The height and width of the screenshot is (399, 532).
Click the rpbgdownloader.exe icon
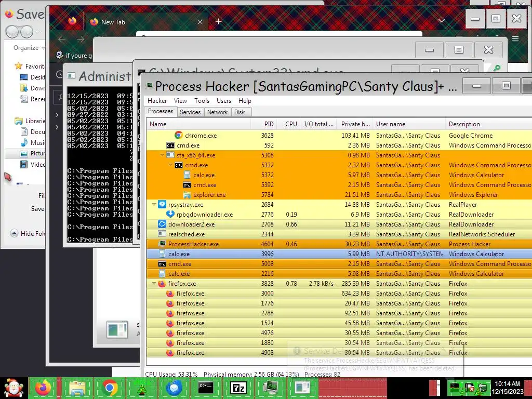(170, 215)
